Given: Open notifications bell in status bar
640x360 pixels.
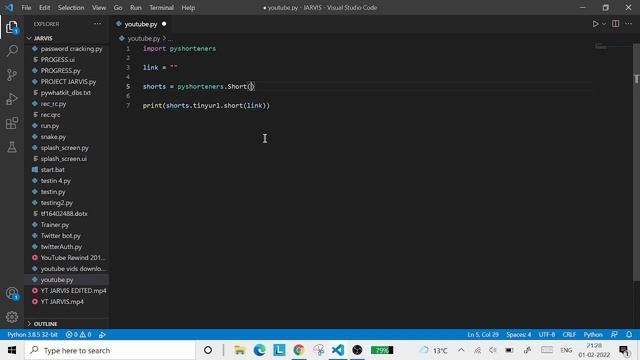Looking at the screenshot, I should (629, 335).
